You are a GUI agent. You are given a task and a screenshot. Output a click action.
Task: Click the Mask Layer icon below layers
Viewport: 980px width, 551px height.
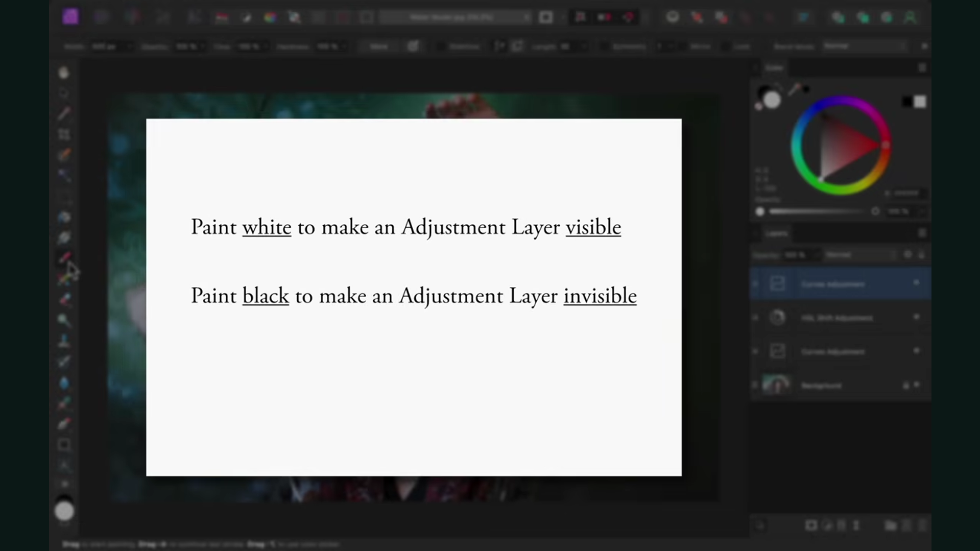pos(811,525)
